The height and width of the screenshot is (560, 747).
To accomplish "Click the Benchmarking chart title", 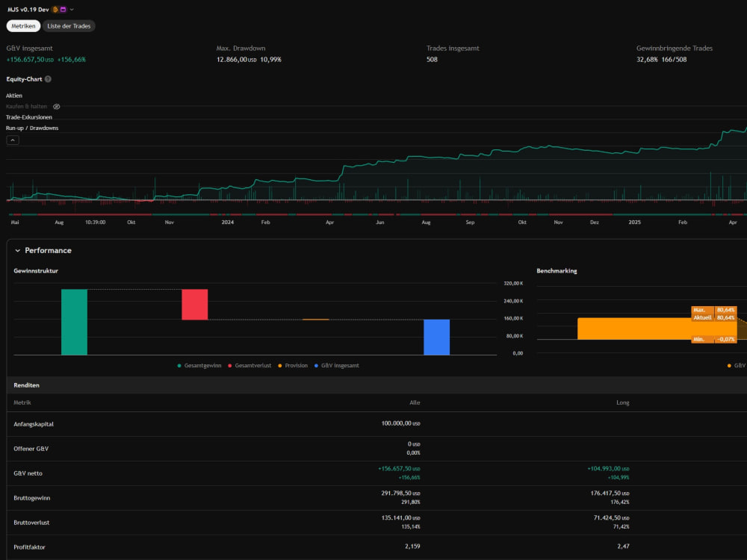I will point(557,271).
